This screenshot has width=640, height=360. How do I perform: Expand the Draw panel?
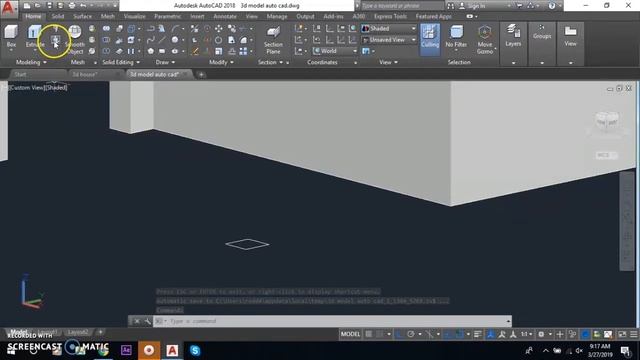(x=165, y=62)
